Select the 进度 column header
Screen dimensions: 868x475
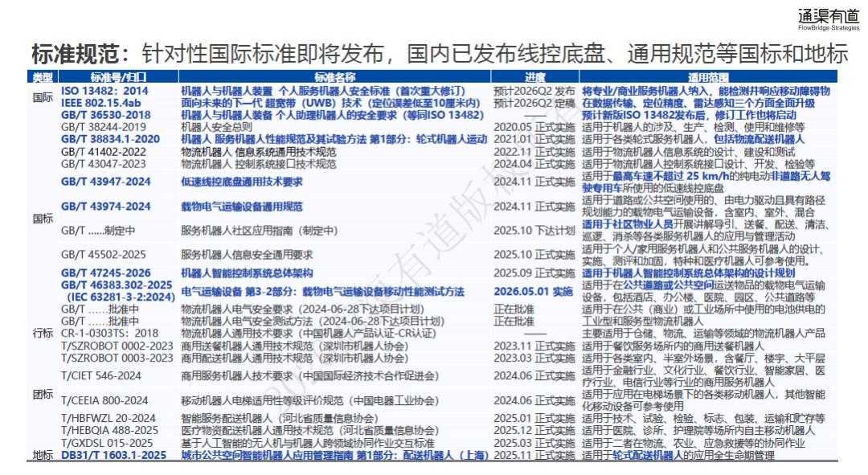tap(534, 77)
